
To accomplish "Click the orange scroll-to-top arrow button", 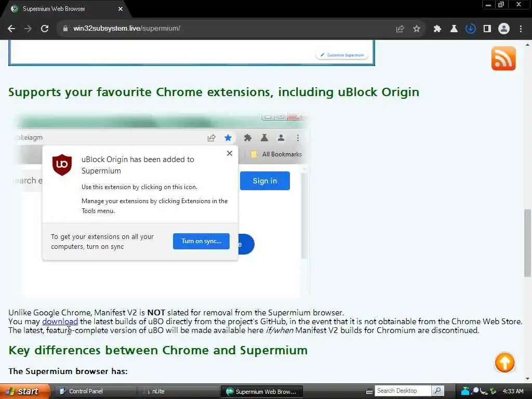I will point(504,362).
